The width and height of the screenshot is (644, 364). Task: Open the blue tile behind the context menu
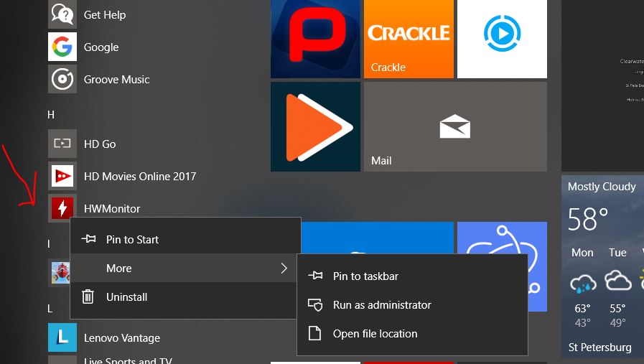pos(378,238)
